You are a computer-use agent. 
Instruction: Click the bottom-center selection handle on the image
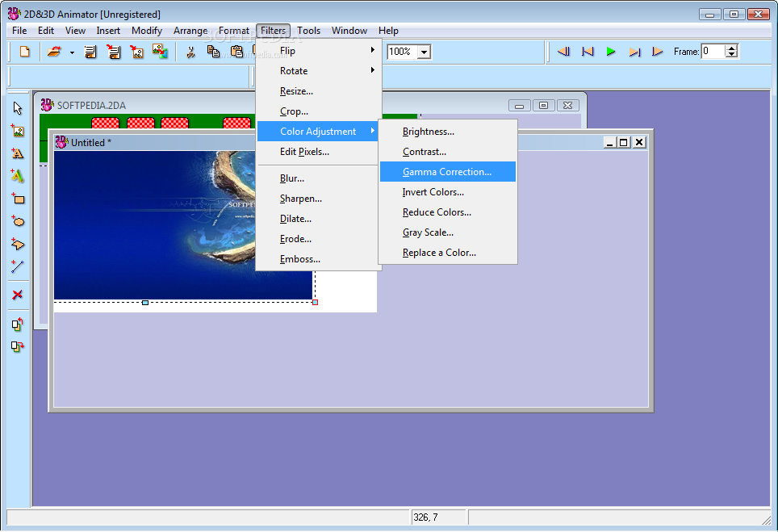[145, 302]
